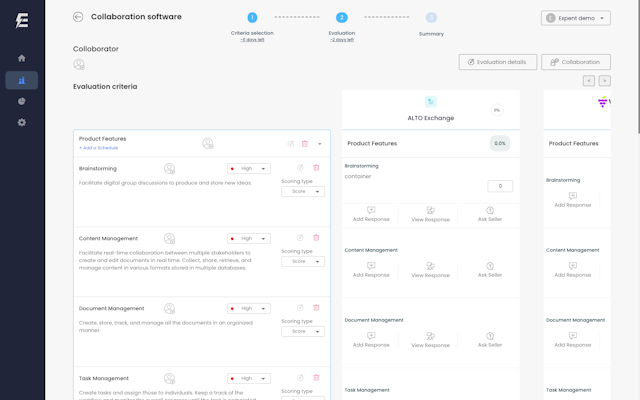Image resolution: width=640 pixels, height=400 pixels.
Task: Collapse the Product Features section chevron
Action: [320, 144]
